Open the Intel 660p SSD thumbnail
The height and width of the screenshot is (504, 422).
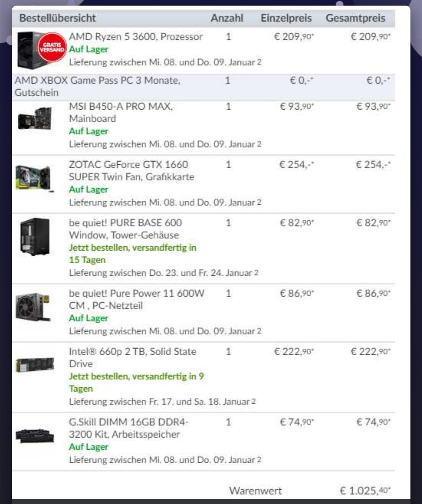(35, 365)
